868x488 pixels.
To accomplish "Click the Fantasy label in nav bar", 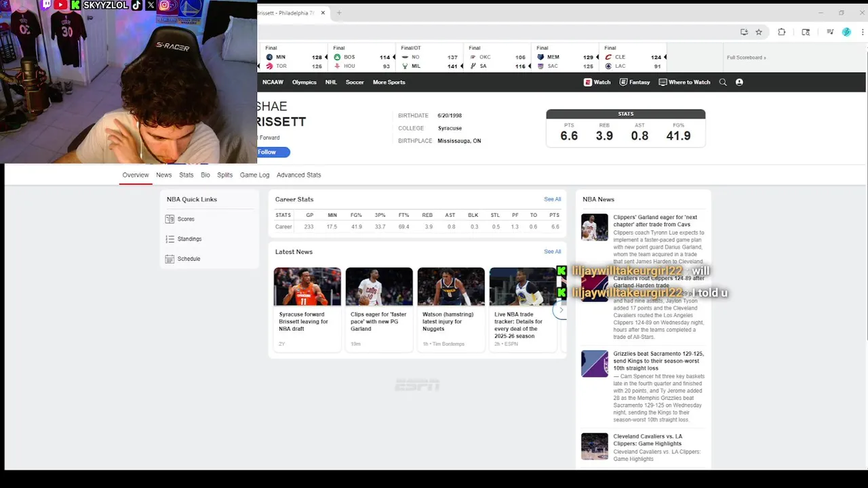I will [639, 82].
